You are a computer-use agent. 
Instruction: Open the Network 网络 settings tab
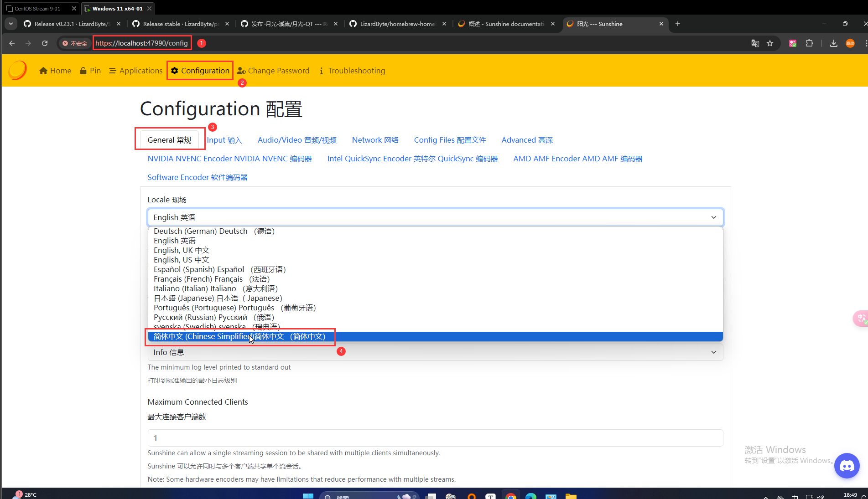coord(375,140)
